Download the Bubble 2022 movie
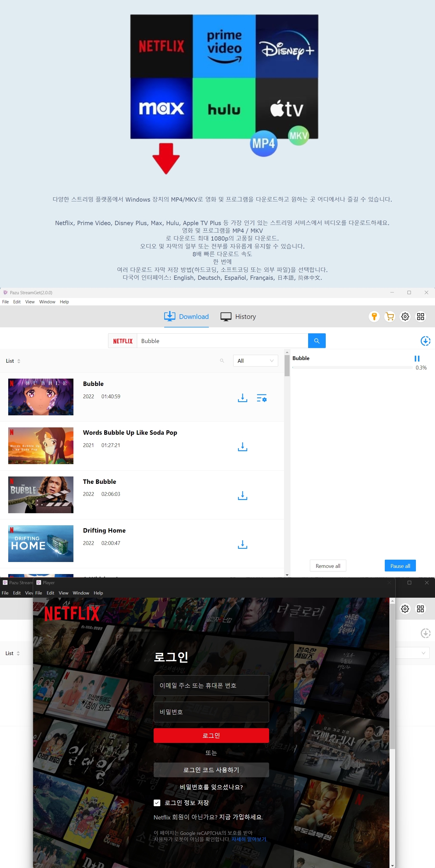 tap(242, 398)
